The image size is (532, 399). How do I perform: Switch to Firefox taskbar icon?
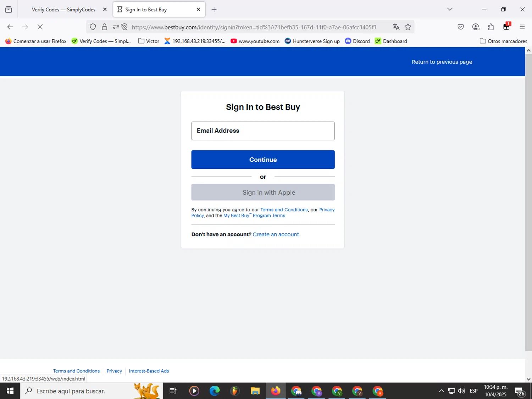click(276, 391)
